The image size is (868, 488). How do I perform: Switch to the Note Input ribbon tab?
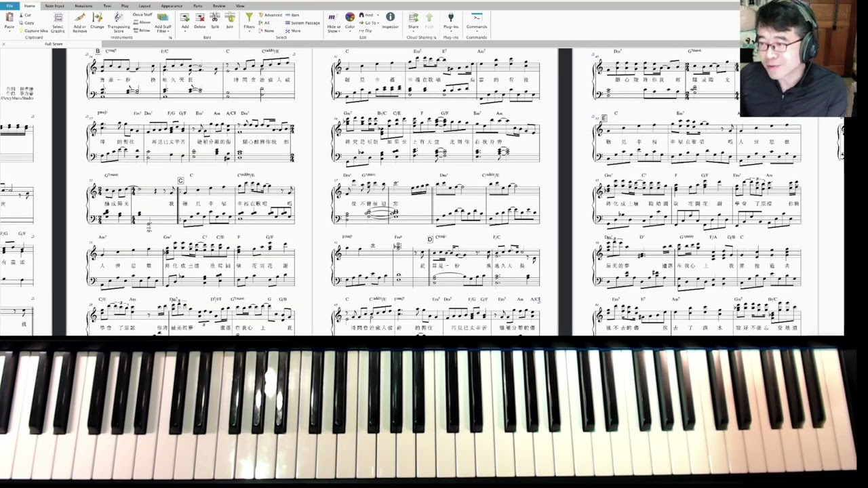pyautogui.click(x=54, y=6)
